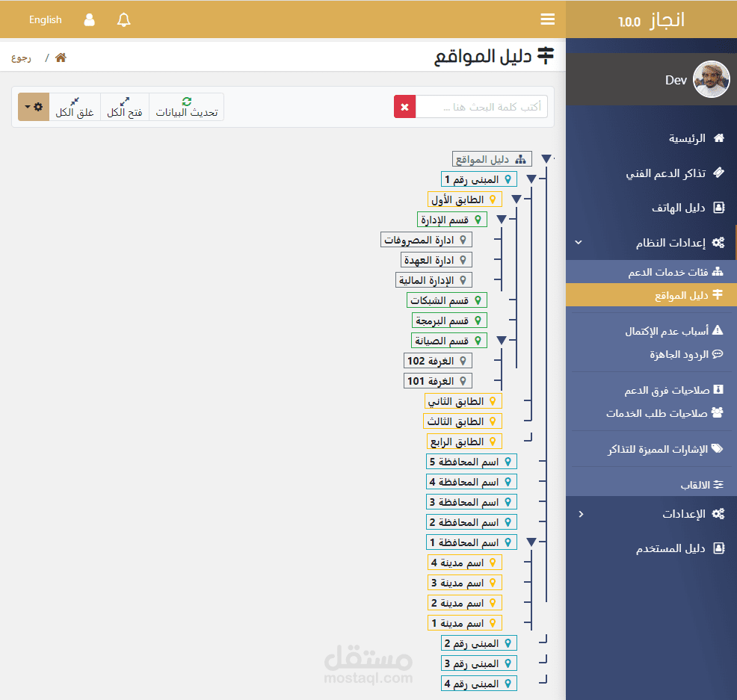This screenshot has height=700, width=737.
Task: Collapse the اسم المحافظة 1 node arrow
Action: pos(531,542)
